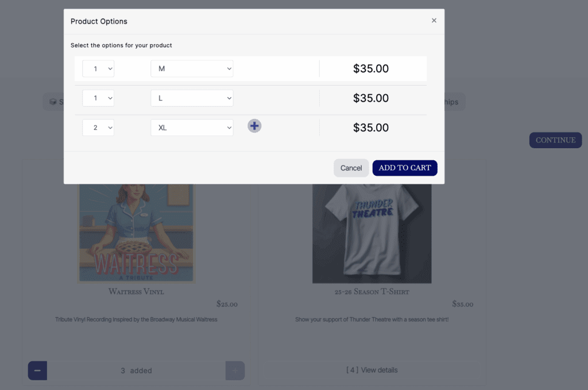Viewport: 588px width, 390px height.
Task: Click the Thunder Theatre T-shirt image
Action: pos(372,233)
